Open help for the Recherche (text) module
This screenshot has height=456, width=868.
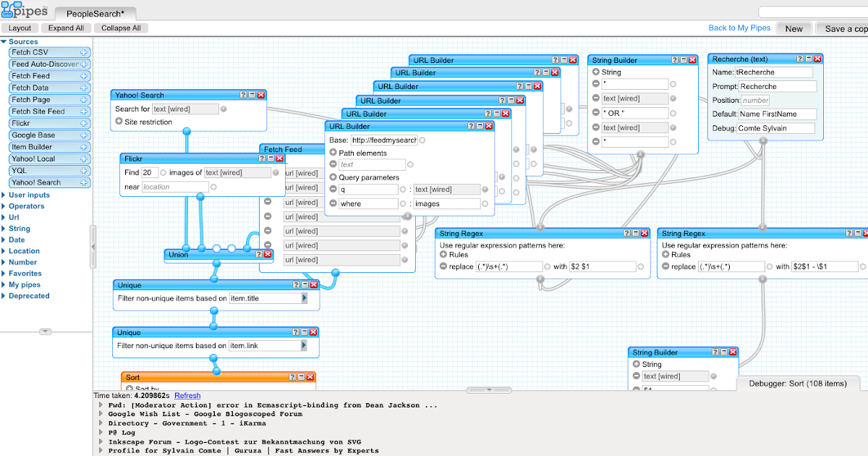(x=801, y=59)
